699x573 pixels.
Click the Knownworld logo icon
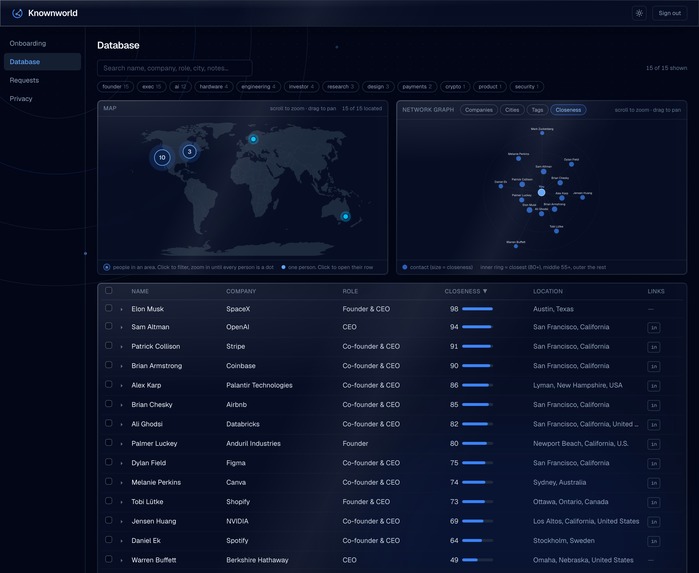17,13
